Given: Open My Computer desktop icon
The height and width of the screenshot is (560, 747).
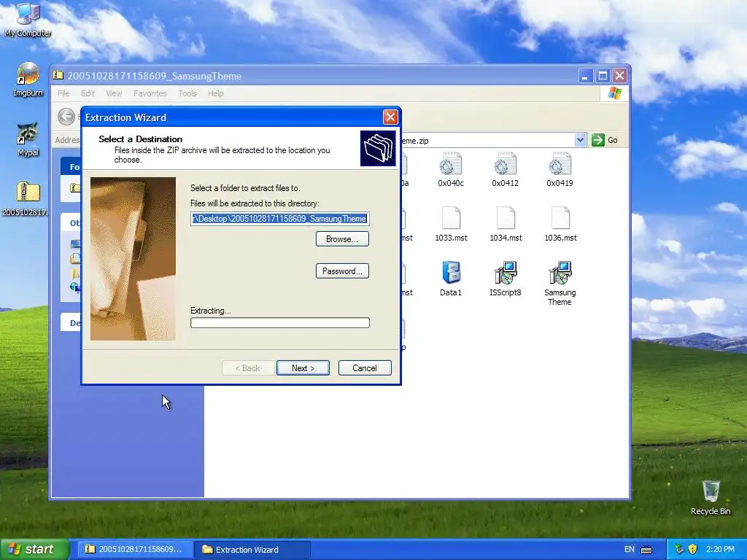Looking at the screenshot, I should (x=28, y=20).
